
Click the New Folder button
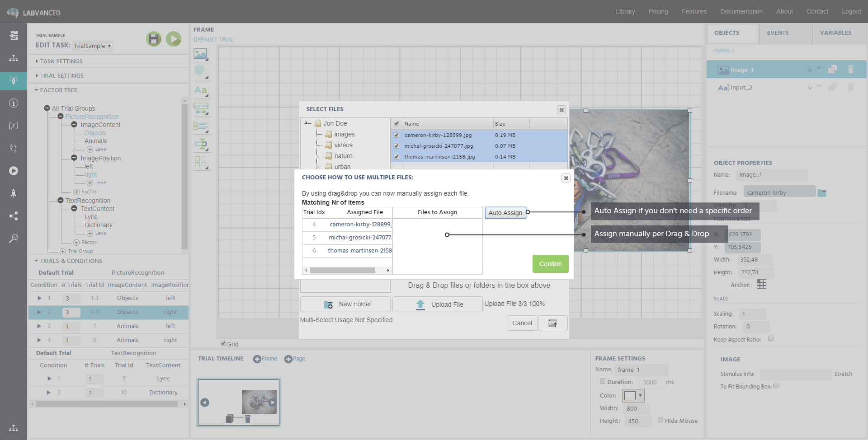(x=345, y=304)
